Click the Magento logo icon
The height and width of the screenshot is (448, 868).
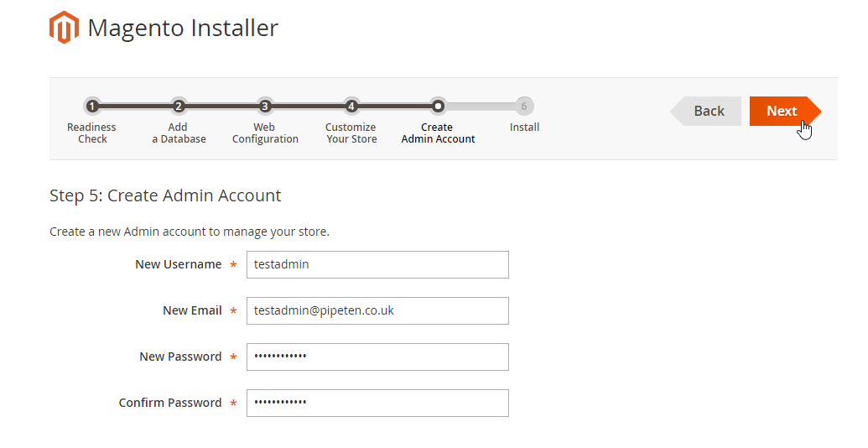click(64, 27)
